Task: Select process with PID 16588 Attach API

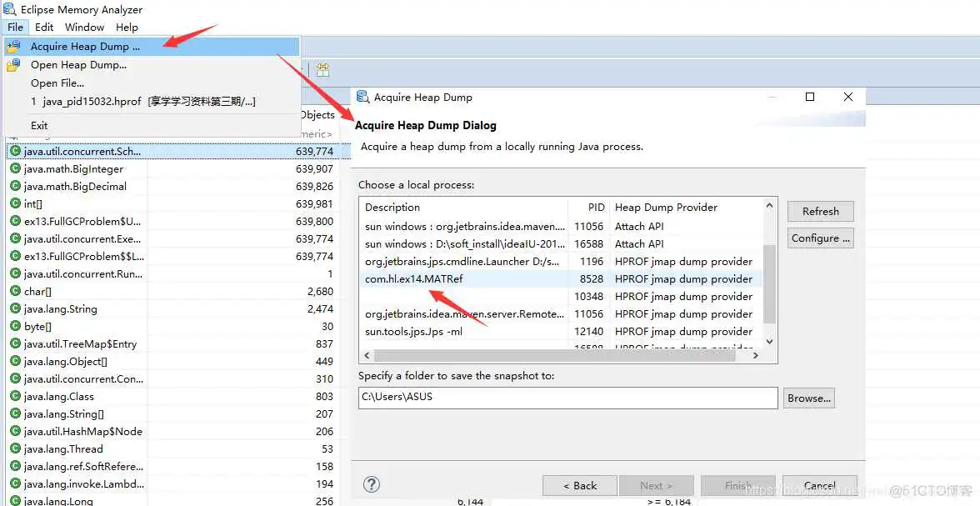Action: coord(562,244)
